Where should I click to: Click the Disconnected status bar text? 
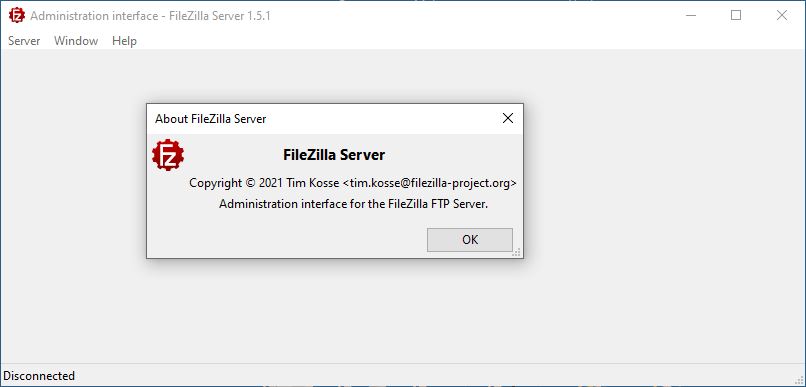pos(39,376)
